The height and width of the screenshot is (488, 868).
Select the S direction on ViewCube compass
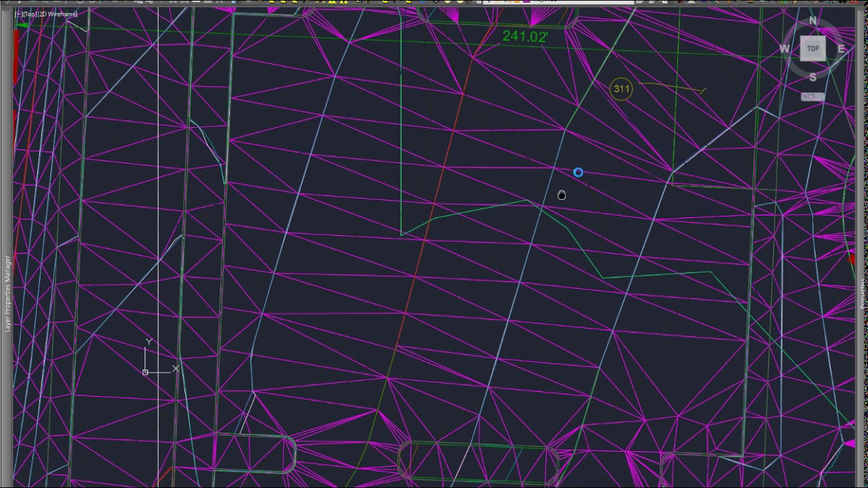[x=812, y=77]
